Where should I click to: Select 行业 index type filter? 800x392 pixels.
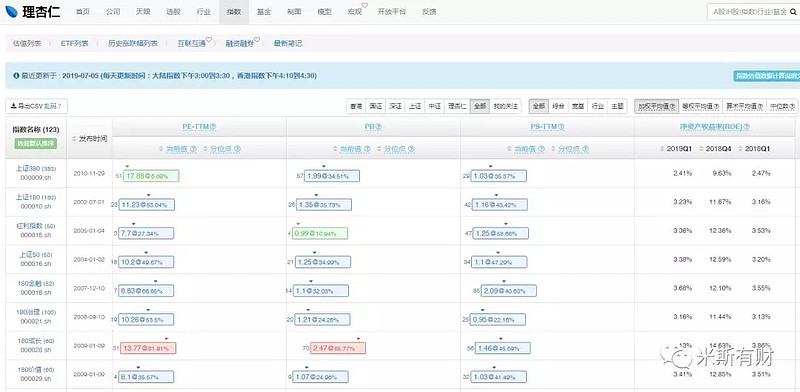[x=597, y=106]
